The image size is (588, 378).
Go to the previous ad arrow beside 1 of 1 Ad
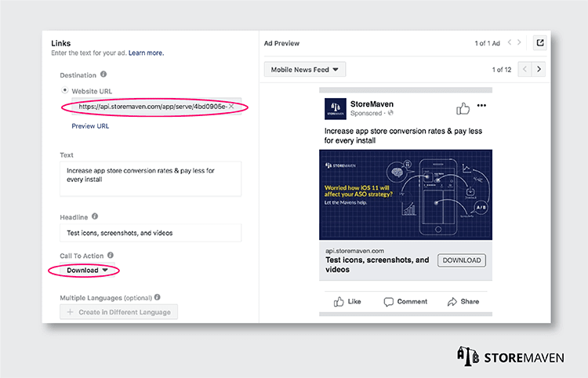point(510,42)
